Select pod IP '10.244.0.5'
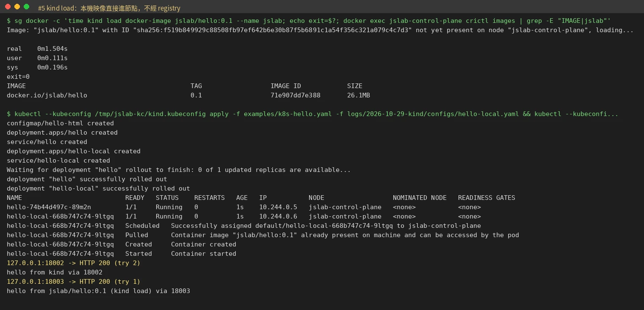 pyautogui.click(x=278, y=207)
